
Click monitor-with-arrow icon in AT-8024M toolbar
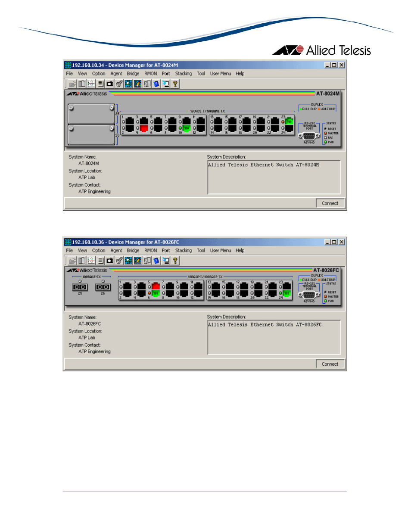coord(166,84)
